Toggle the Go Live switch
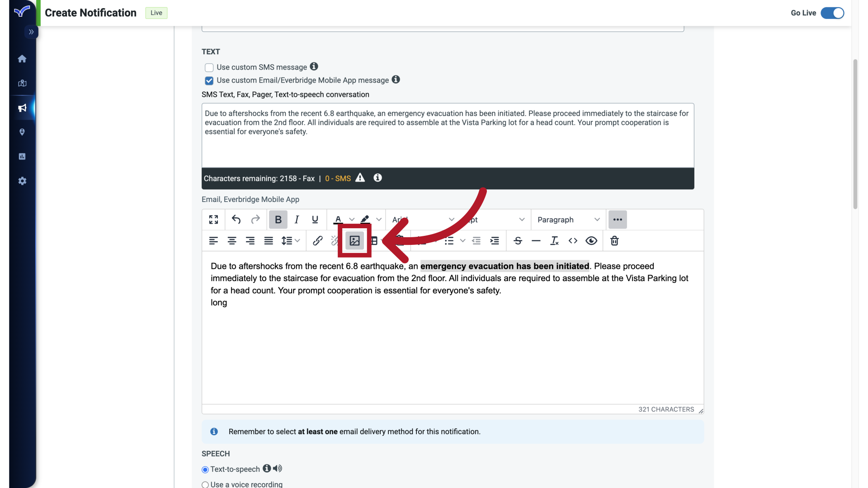868x488 pixels. click(832, 13)
